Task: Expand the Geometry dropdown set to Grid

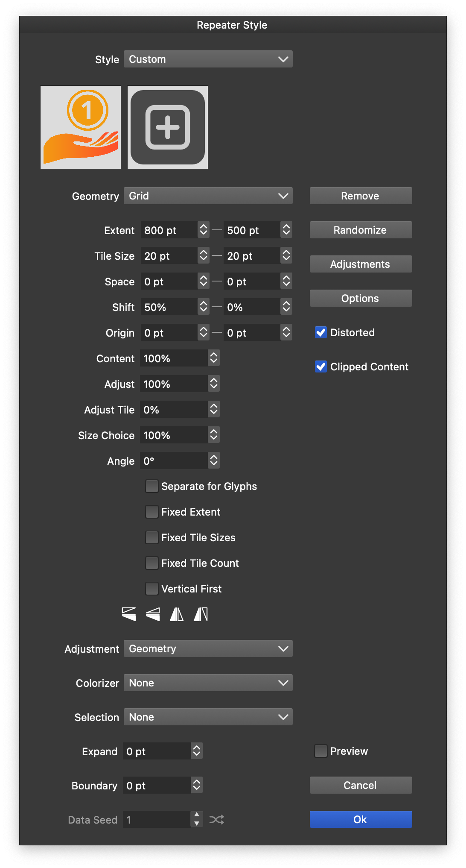Action: [x=208, y=196]
